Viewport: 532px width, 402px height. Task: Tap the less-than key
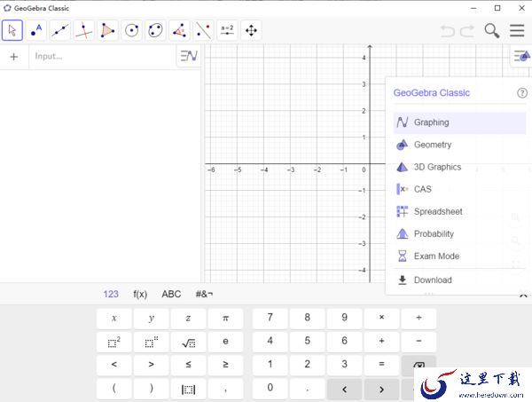[114, 365]
